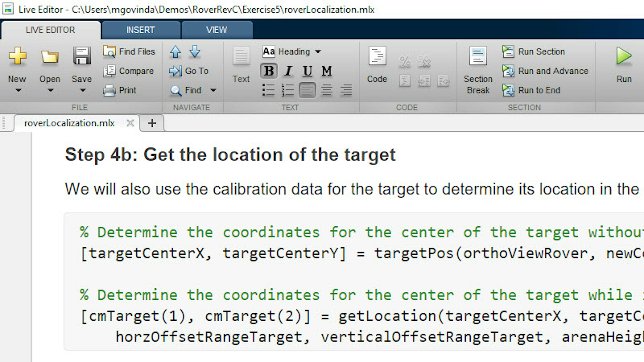Click the Step 4b heading text
Image resolution: width=644 pixels, height=362 pixels.
point(230,155)
